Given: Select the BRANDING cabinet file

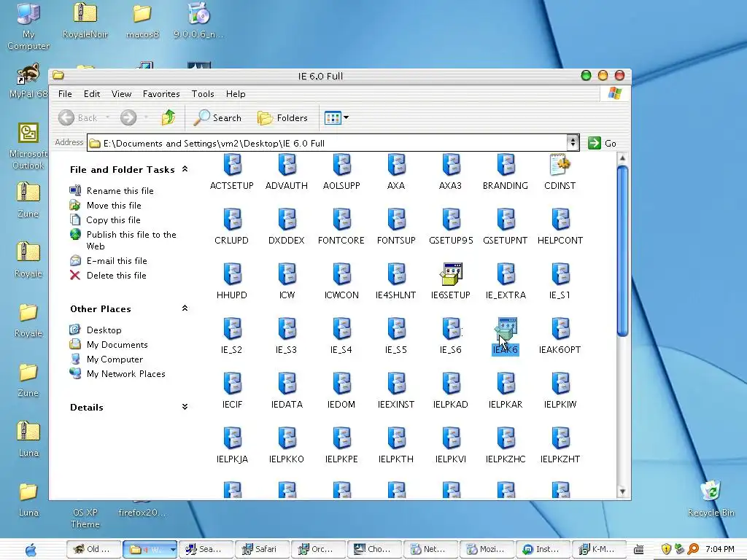Looking at the screenshot, I should tap(506, 172).
